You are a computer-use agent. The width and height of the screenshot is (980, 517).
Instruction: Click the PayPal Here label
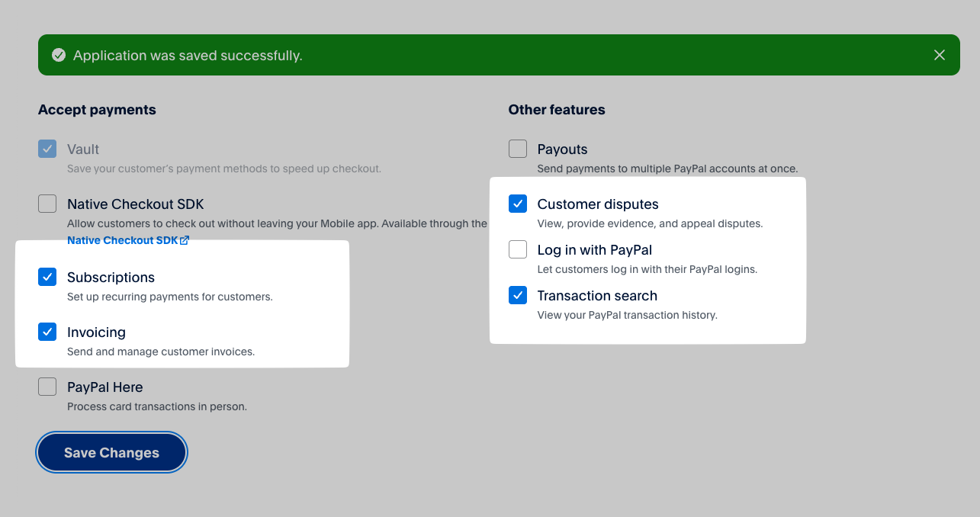click(105, 387)
